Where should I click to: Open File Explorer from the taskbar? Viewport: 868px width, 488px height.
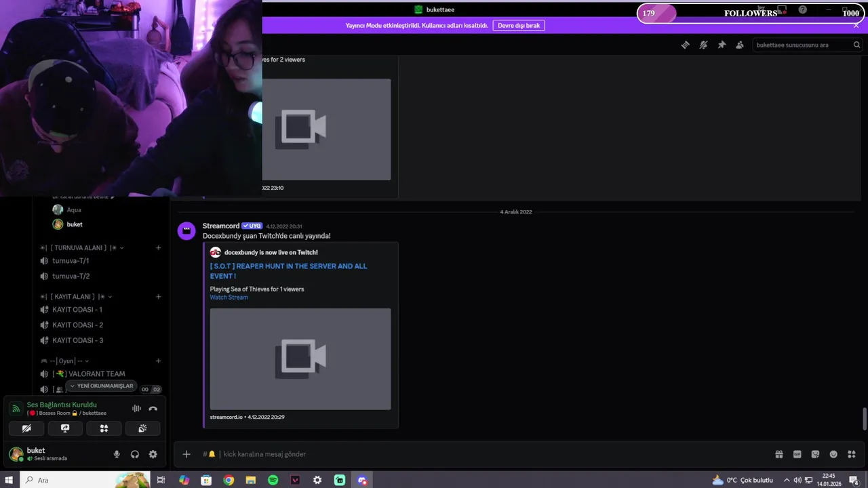pos(251,480)
